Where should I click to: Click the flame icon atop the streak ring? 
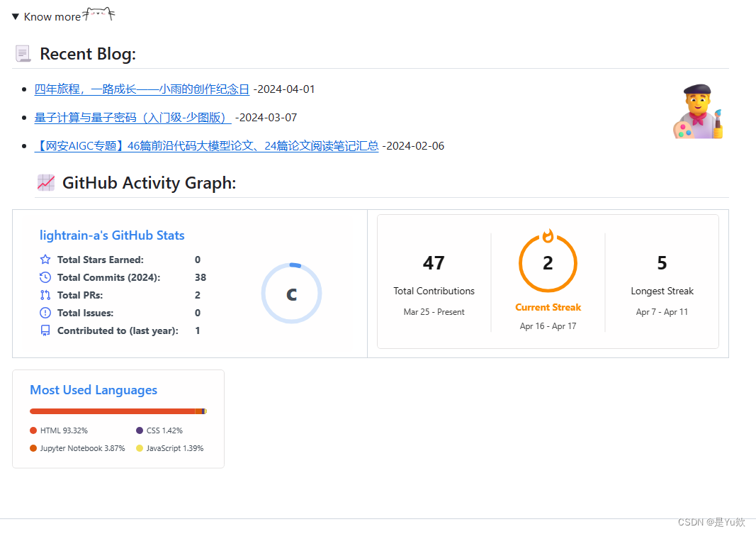click(548, 236)
